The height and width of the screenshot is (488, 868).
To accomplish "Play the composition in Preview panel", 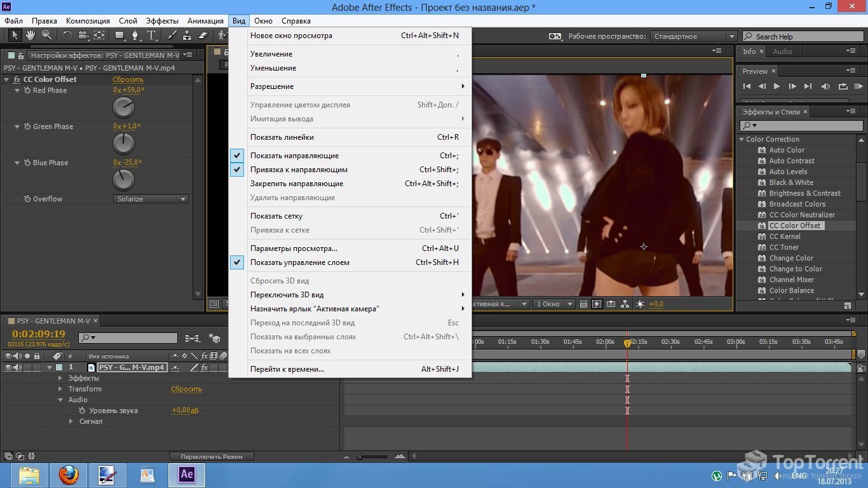I will (x=776, y=86).
